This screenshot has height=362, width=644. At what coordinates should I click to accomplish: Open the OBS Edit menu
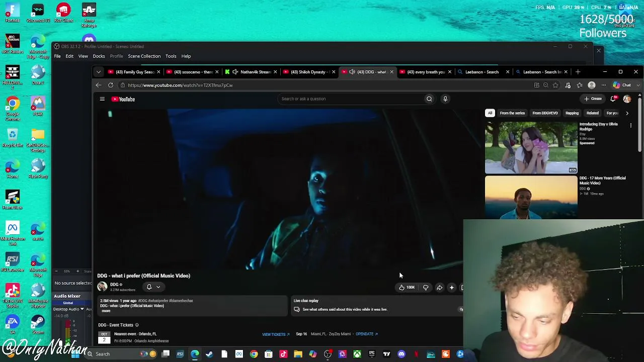(x=69, y=56)
